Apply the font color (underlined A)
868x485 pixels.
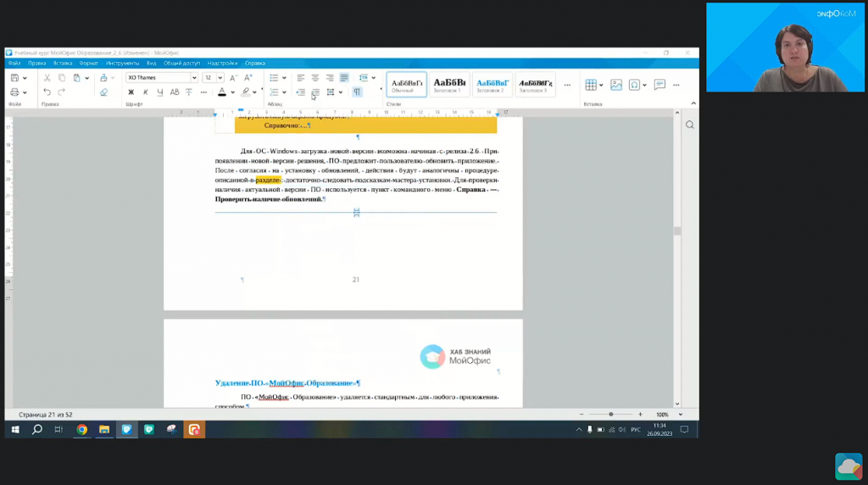click(222, 92)
